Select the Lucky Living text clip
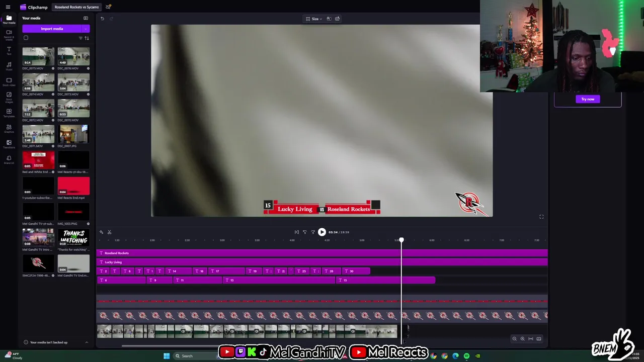Image resolution: width=644 pixels, height=362 pixels. 322,262
